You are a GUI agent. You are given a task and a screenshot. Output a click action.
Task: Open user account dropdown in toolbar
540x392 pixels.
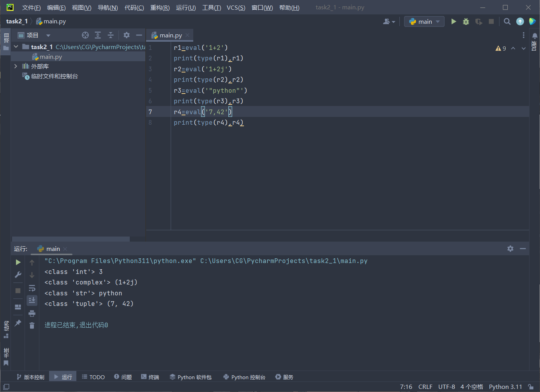pyautogui.click(x=389, y=21)
